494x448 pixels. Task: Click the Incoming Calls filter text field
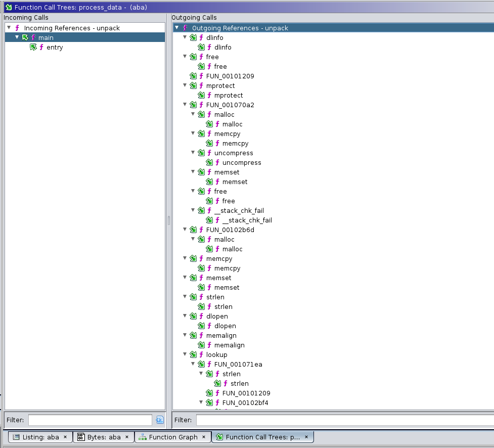(90, 420)
